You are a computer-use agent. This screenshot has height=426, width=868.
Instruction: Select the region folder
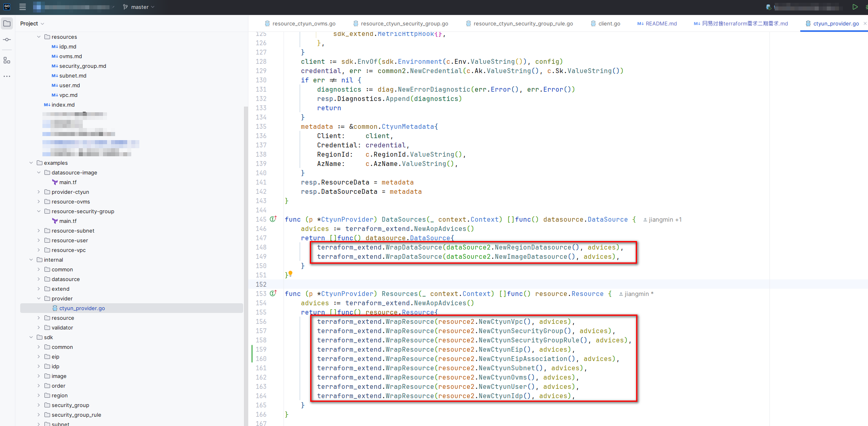(x=59, y=395)
